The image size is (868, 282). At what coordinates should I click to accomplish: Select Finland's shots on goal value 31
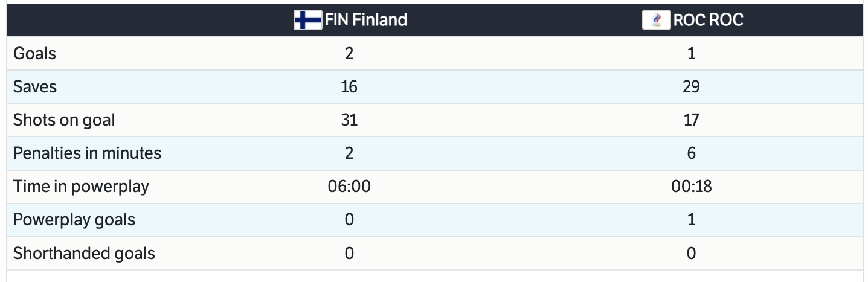pyautogui.click(x=349, y=120)
